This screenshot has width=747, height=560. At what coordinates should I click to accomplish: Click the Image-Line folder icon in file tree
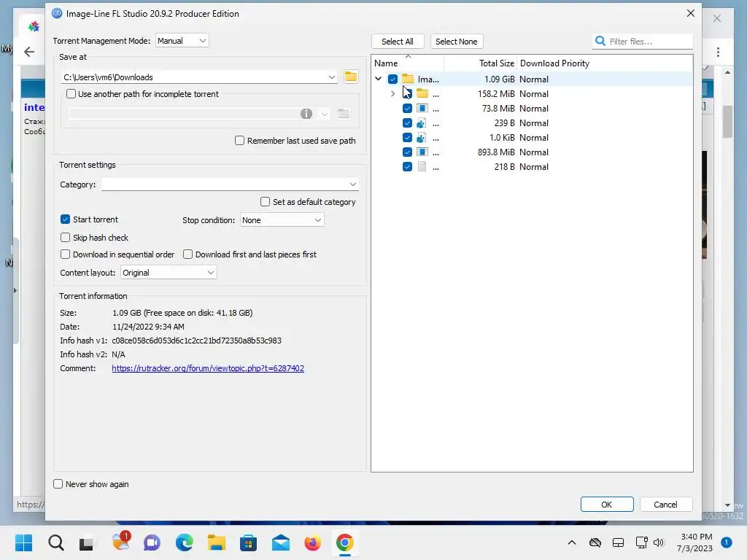(408, 79)
